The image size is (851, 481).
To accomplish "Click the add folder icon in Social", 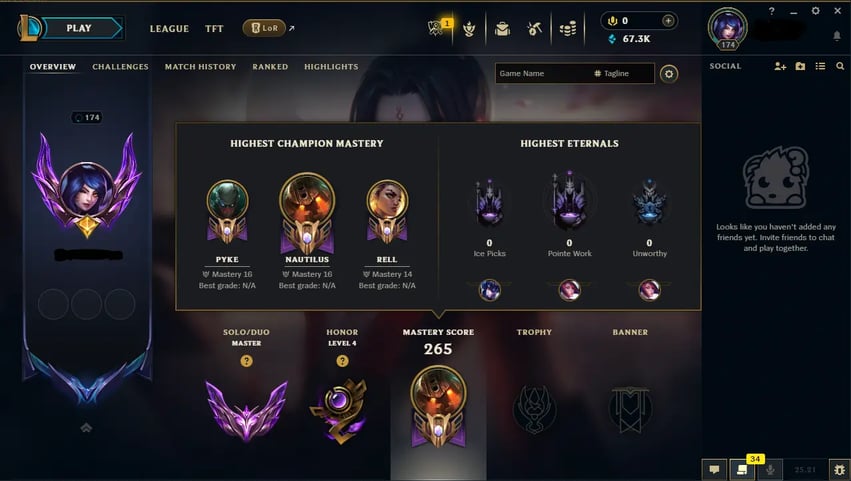I will pos(800,66).
